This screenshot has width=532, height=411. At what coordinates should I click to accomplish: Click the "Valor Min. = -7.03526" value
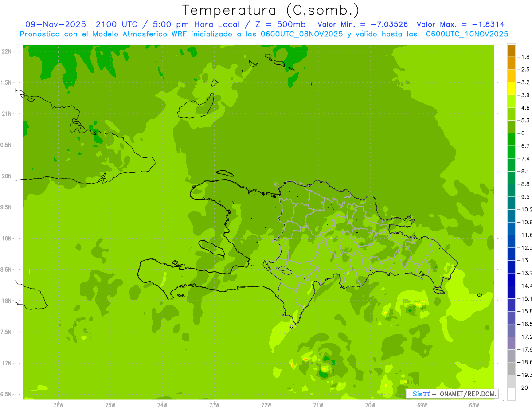[363, 24]
